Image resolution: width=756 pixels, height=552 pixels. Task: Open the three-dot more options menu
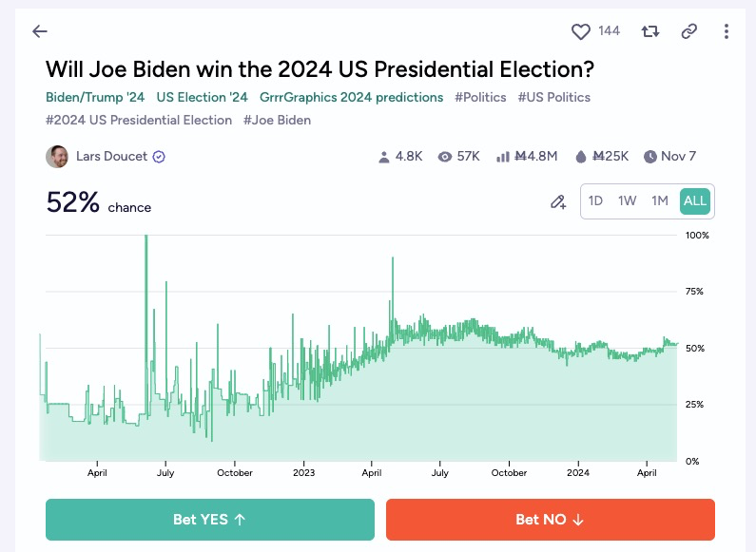[727, 31]
